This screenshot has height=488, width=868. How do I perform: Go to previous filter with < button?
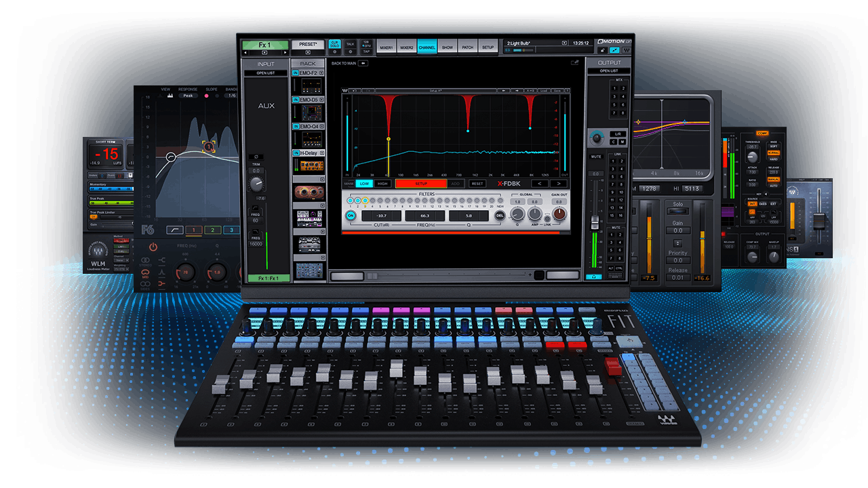click(x=540, y=184)
